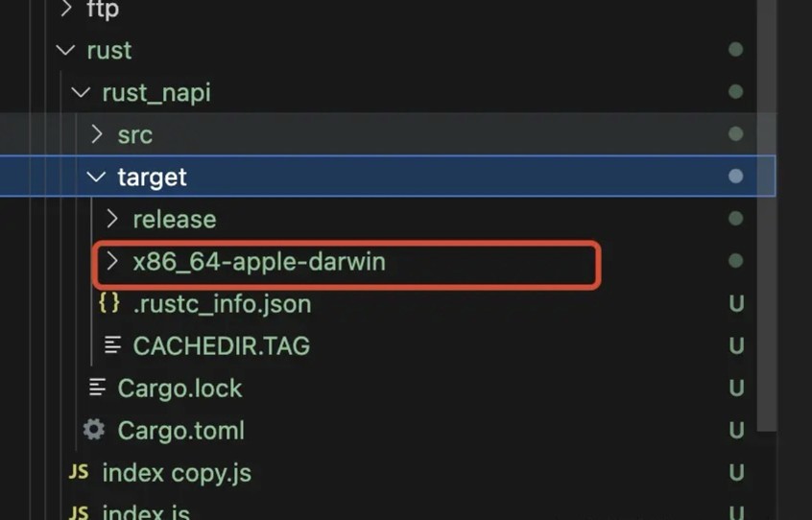Open the .rustc_info.json file
The height and width of the screenshot is (520, 812).
[222, 304]
